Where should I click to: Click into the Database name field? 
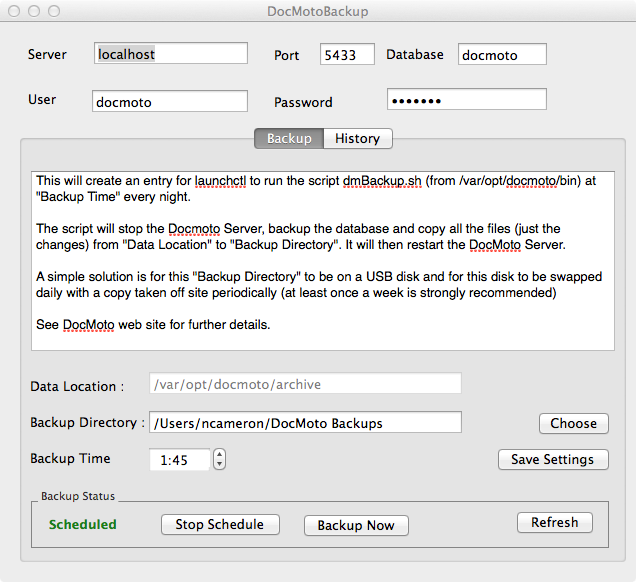(502, 54)
